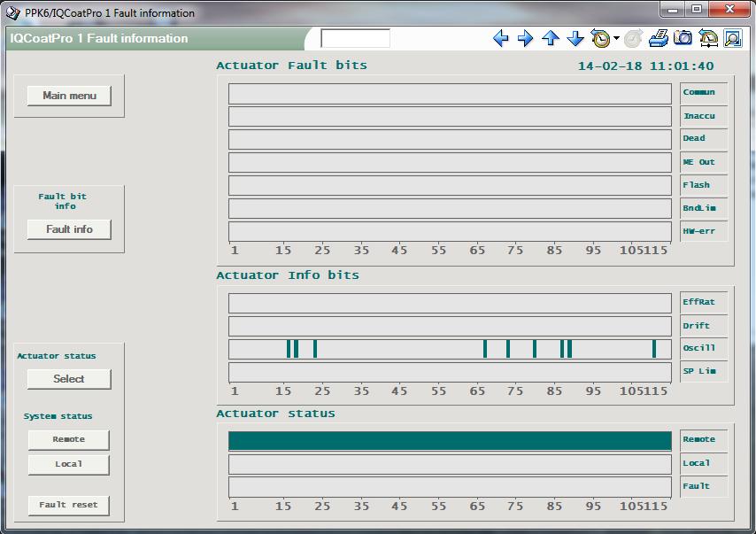Screen dimensions: 756x534
Task: Click the filled Remote status bar
Action: tap(450, 441)
